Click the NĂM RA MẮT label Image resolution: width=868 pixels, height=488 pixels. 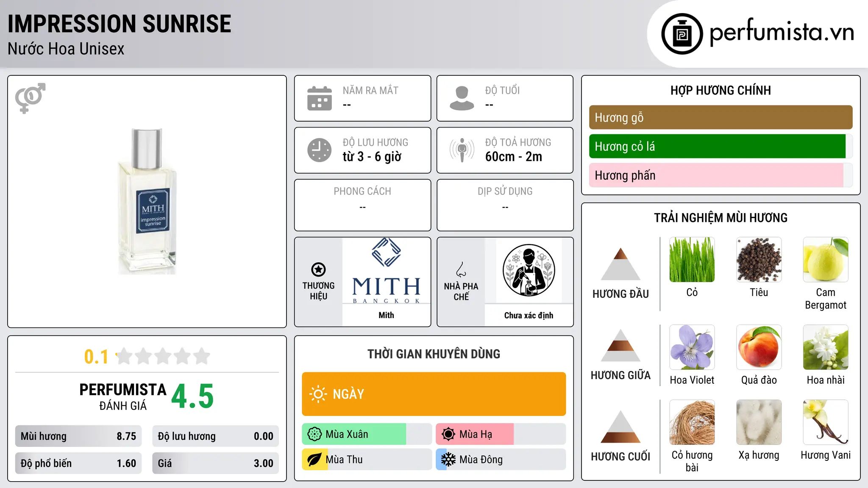click(370, 91)
